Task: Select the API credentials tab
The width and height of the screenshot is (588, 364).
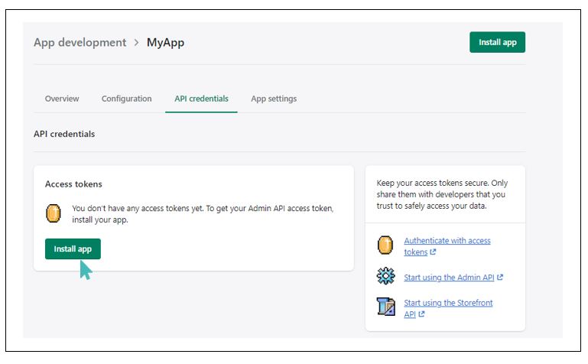Action: 201,99
